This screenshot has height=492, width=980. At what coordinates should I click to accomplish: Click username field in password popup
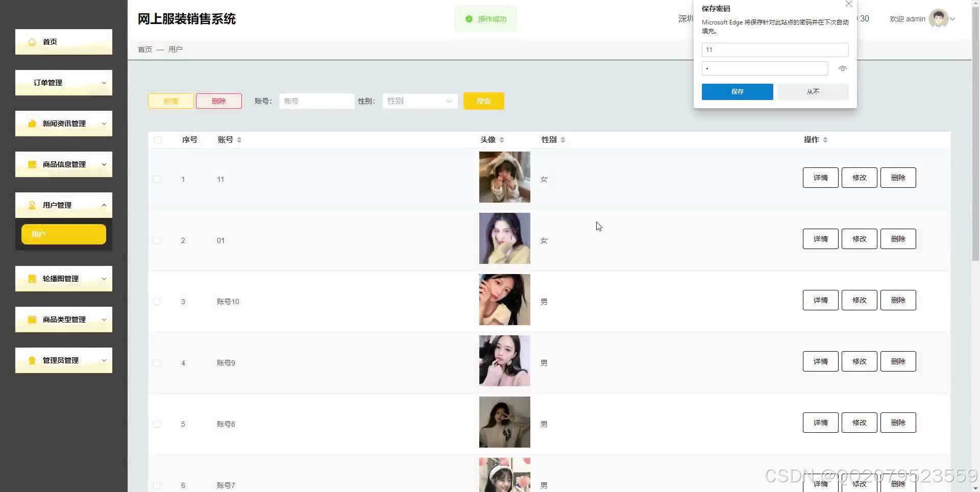click(775, 50)
